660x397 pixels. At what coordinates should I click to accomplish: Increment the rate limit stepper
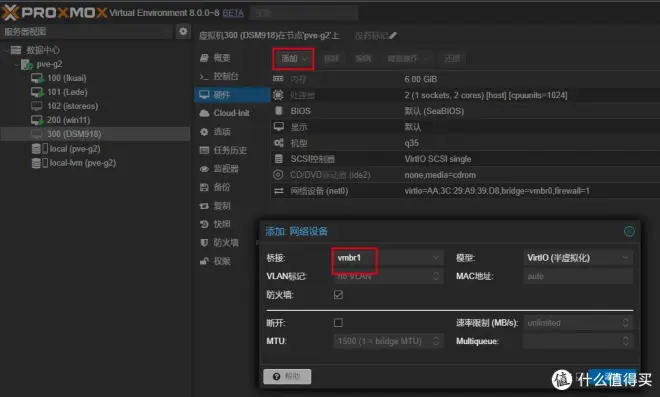click(x=625, y=320)
